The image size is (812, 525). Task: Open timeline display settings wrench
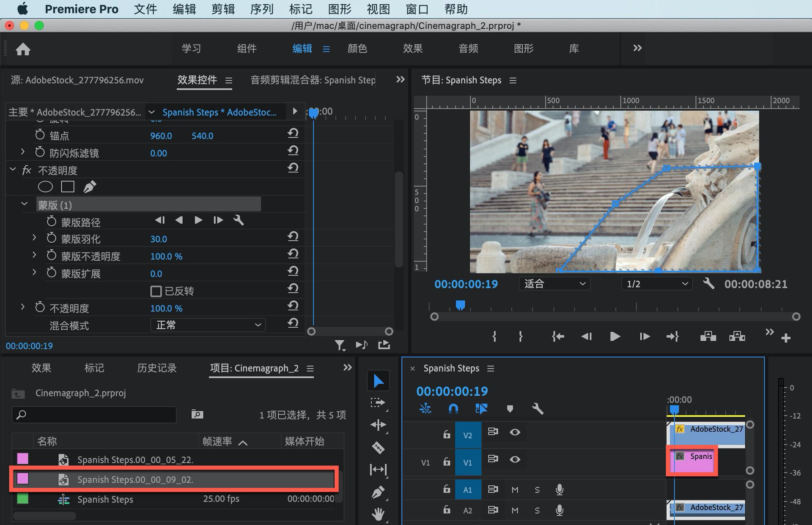coord(537,409)
